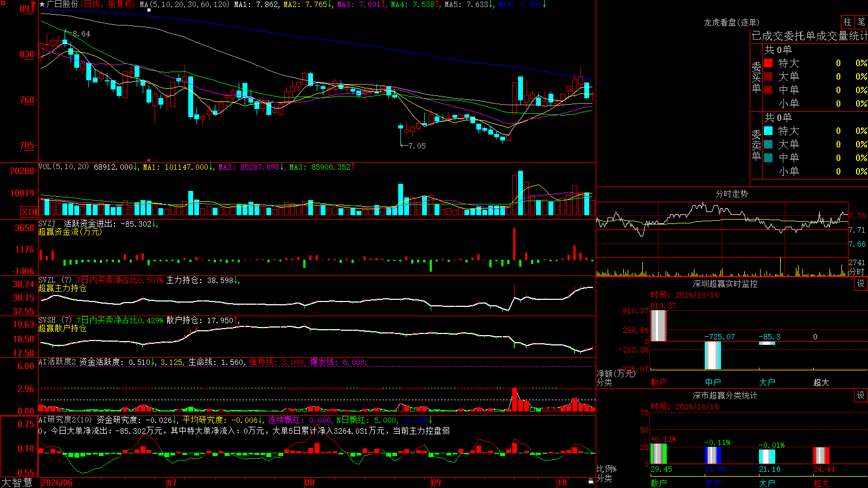The width and height of the screenshot is (868, 488).
Task: Switch 龙虎看盘 to 笔 tick view
Action: (x=861, y=22)
